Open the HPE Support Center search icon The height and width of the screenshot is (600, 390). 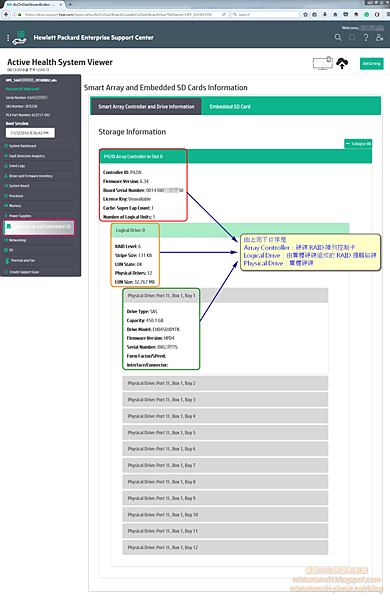(x=338, y=38)
